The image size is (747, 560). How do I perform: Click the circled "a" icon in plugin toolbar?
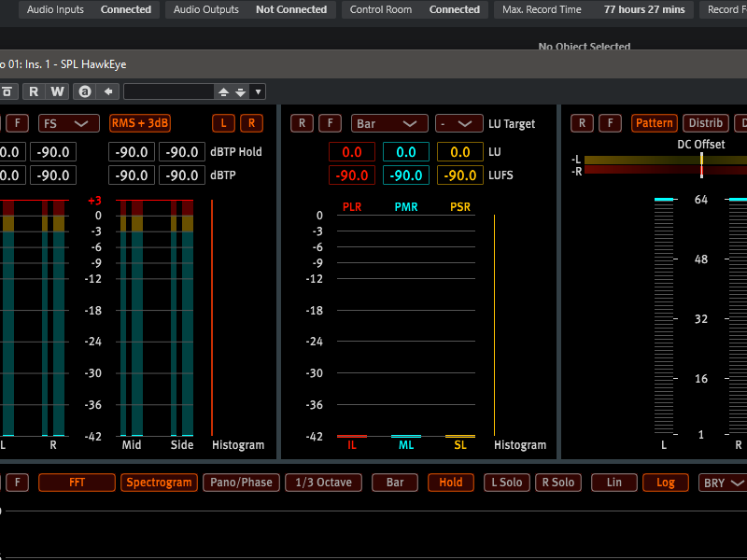(x=85, y=91)
